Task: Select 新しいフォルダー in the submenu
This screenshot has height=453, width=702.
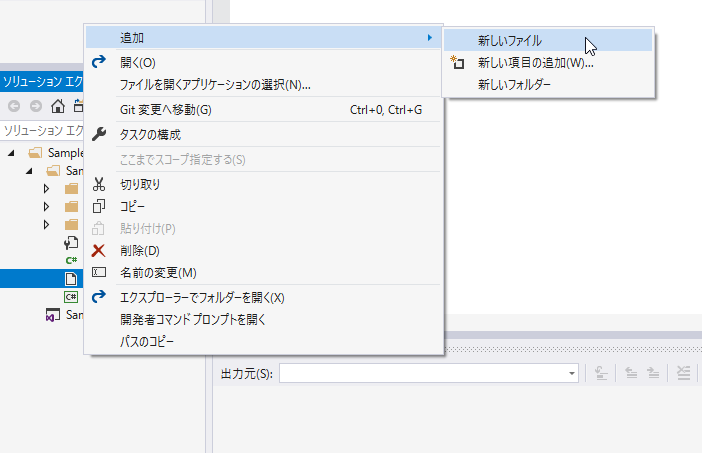Action: click(548, 84)
